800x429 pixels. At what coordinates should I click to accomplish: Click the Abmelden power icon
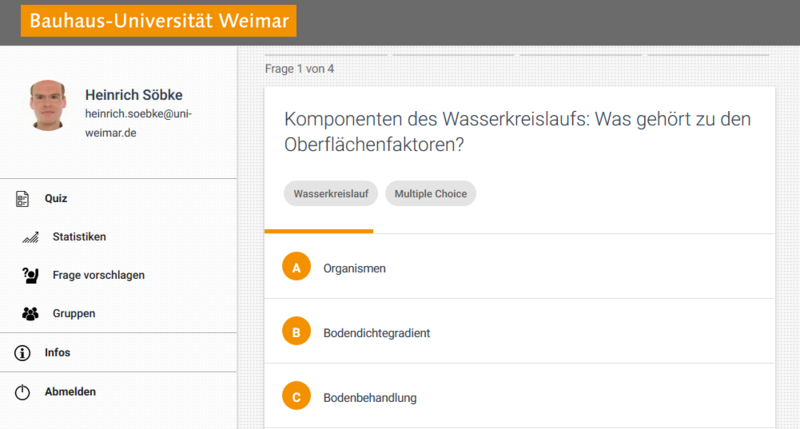(22, 392)
